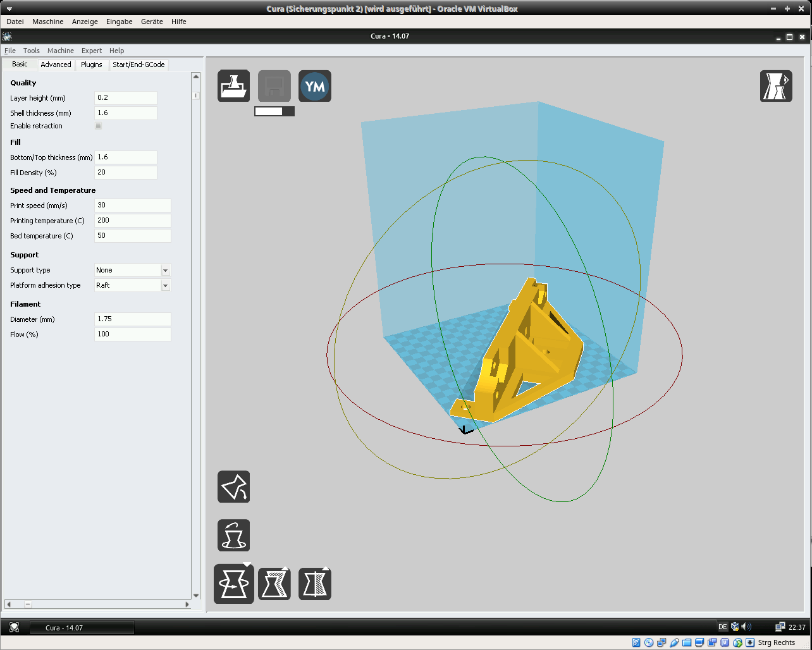
Task: Open the Platform adhesion type dropdown
Action: [165, 286]
